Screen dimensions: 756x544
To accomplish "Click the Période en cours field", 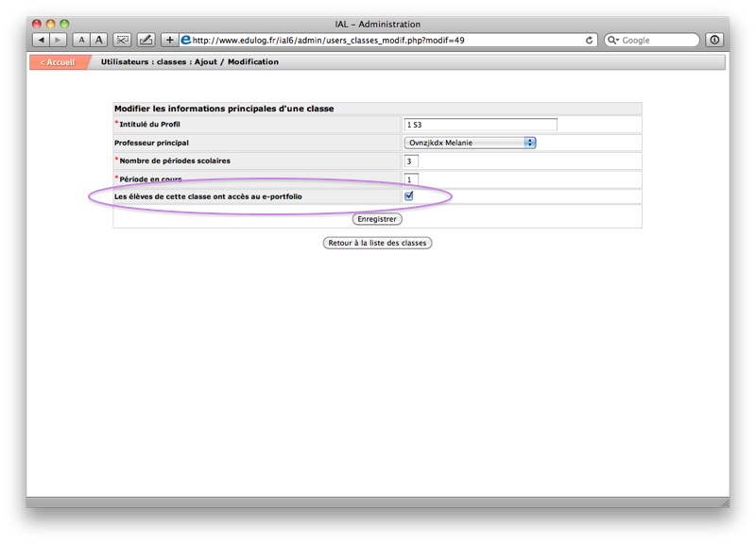I will pos(411,179).
